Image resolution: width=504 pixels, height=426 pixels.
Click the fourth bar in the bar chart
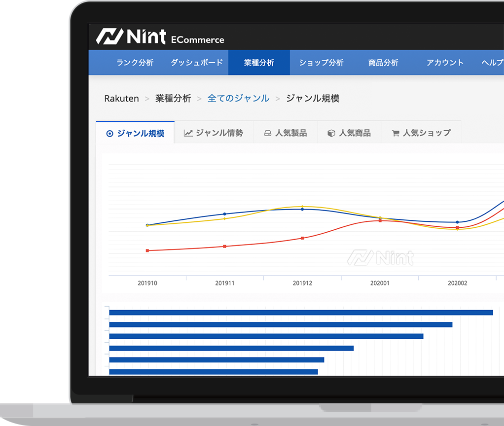click(231, 348)
